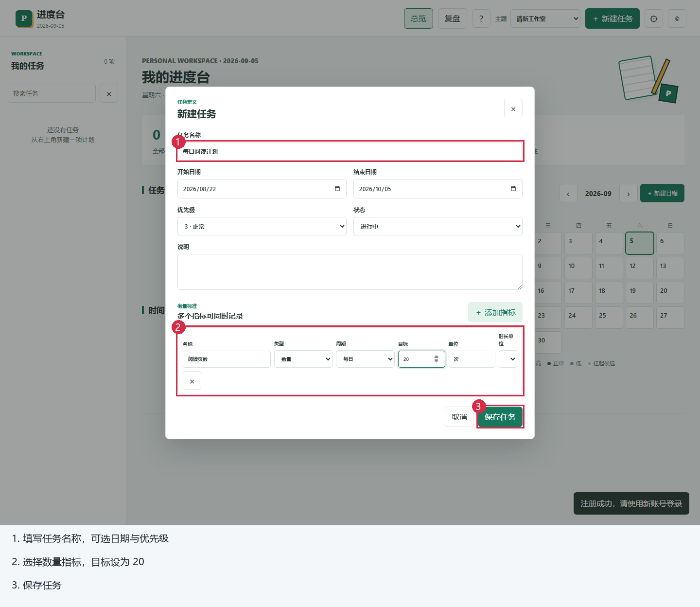Image resolution: width=700 pixels, height=607 pixels.
Task: Select day 30 in the calendar
Action: tap(548, 342)
